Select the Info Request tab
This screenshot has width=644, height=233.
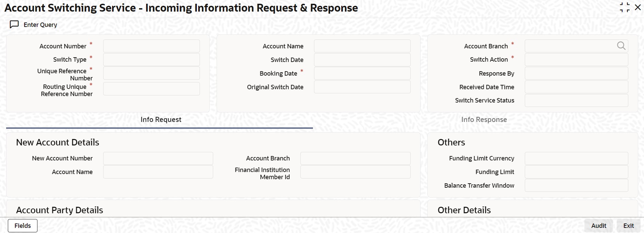coord(160,119)
